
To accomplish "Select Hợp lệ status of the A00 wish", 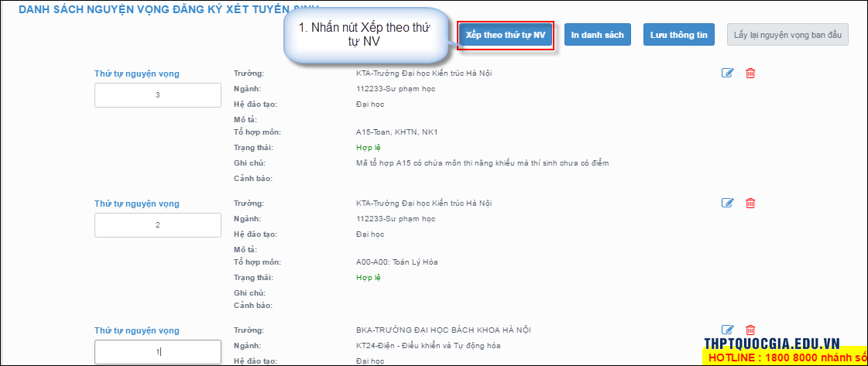I will click(x=368, y=278).
